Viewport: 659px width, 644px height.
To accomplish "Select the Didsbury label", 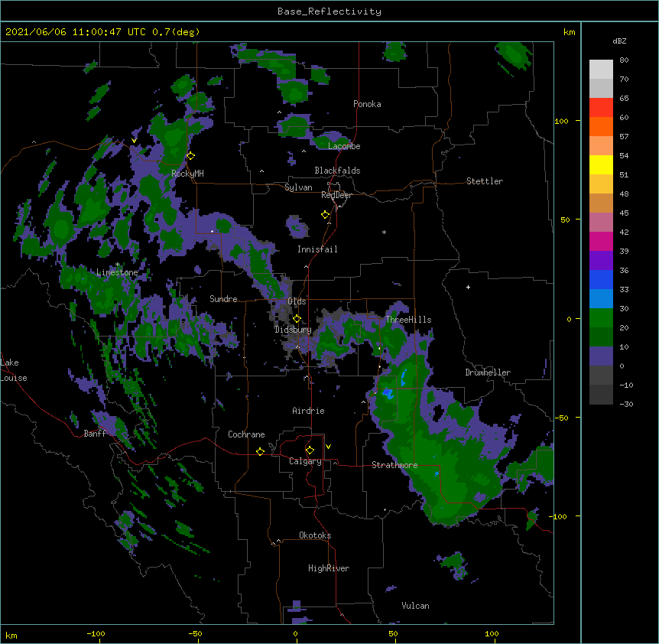I will click(x=293, y=330).
